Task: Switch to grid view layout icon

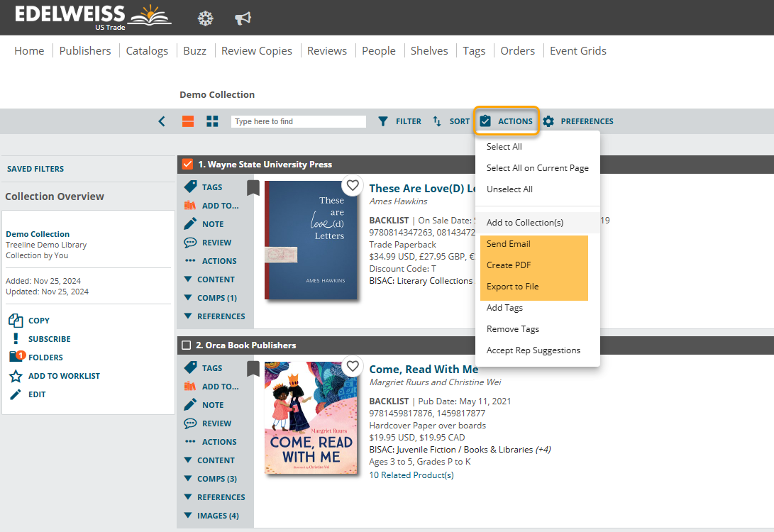Action: point(212,121)
